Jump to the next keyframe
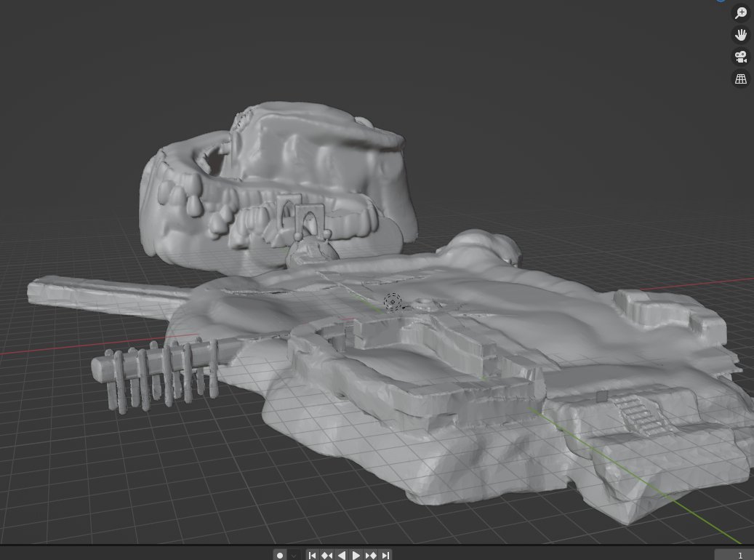This screenshot has width=754, height=560. [x=371, y=555]
